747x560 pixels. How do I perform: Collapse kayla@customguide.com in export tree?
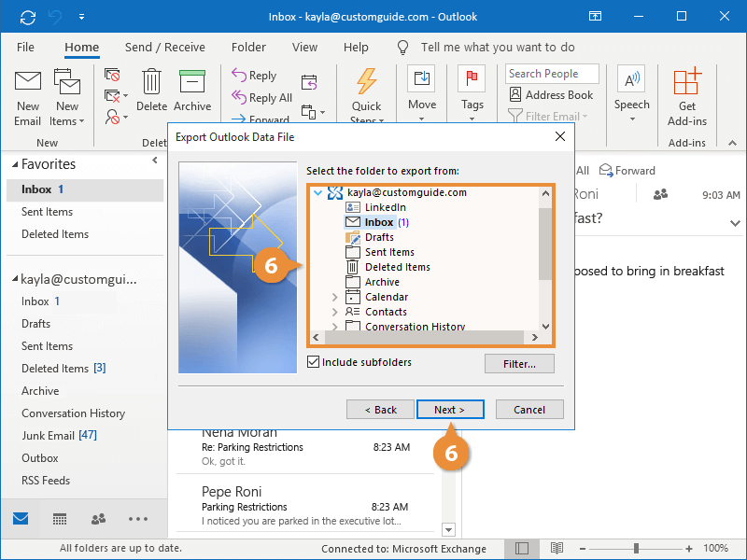tap(317, 193)
